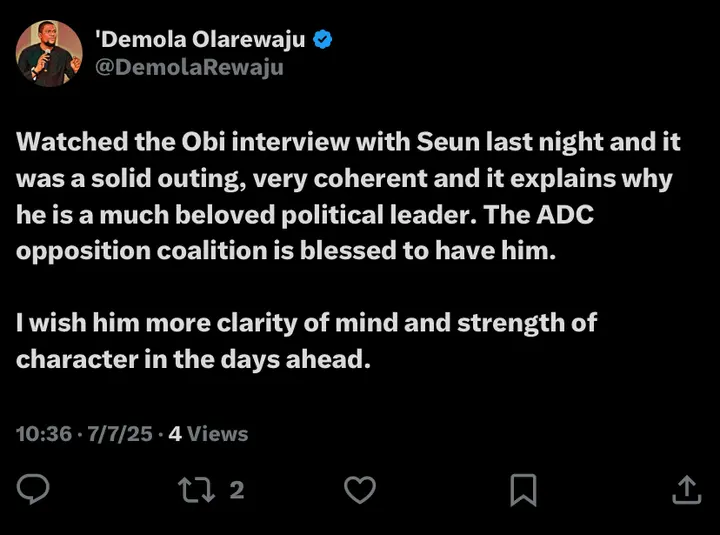Click the line 'character in the days ahead.'

click(x=193, y=360)
